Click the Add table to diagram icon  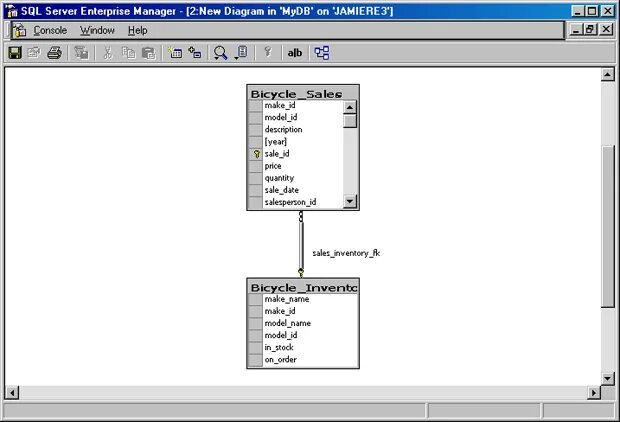(x=195, y=53)
